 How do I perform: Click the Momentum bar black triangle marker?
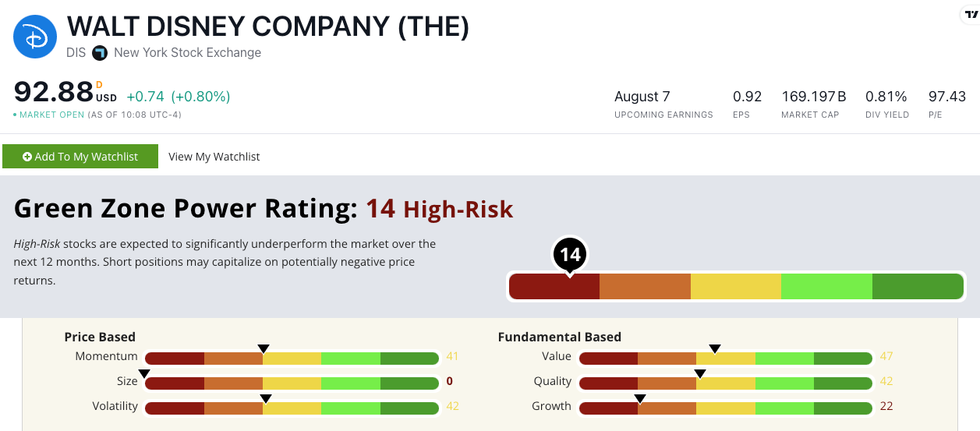pos(264,348)
